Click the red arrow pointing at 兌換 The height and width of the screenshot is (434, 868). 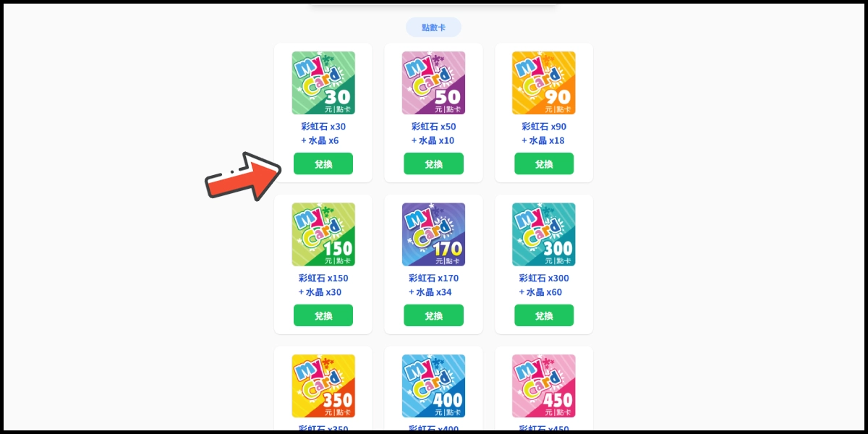pos(243,176)
